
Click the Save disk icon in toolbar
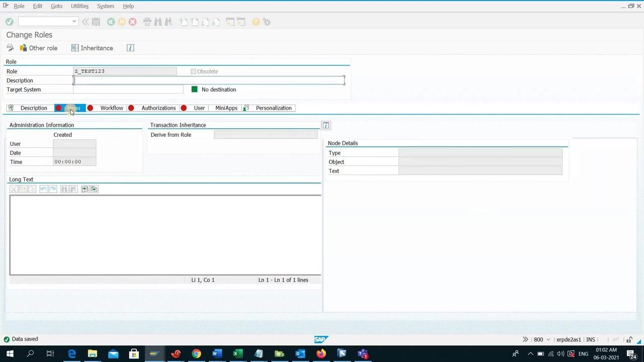pos(96,22)
